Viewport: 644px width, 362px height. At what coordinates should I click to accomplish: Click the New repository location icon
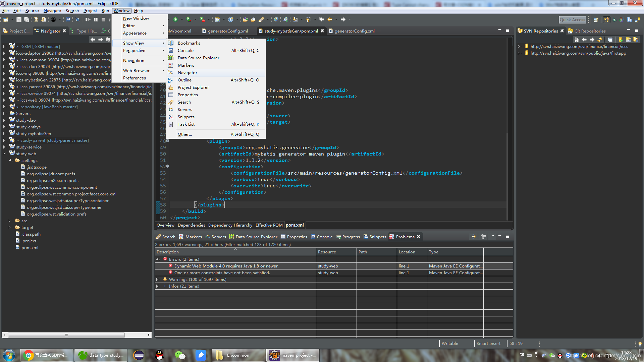621,40
